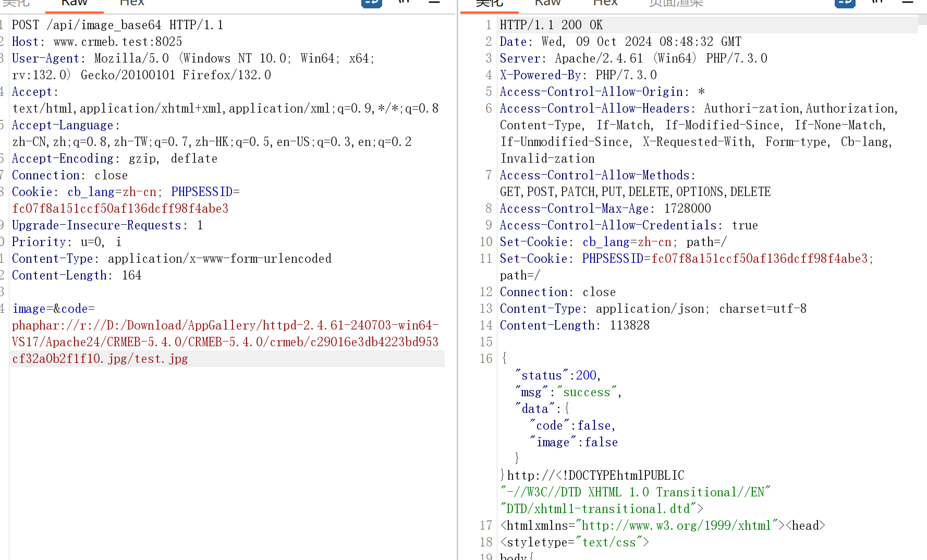Click the 'Access-Control-Allow-Headers' header name
This screenshot has height=560, width=927.
click(x=595, y=108)
